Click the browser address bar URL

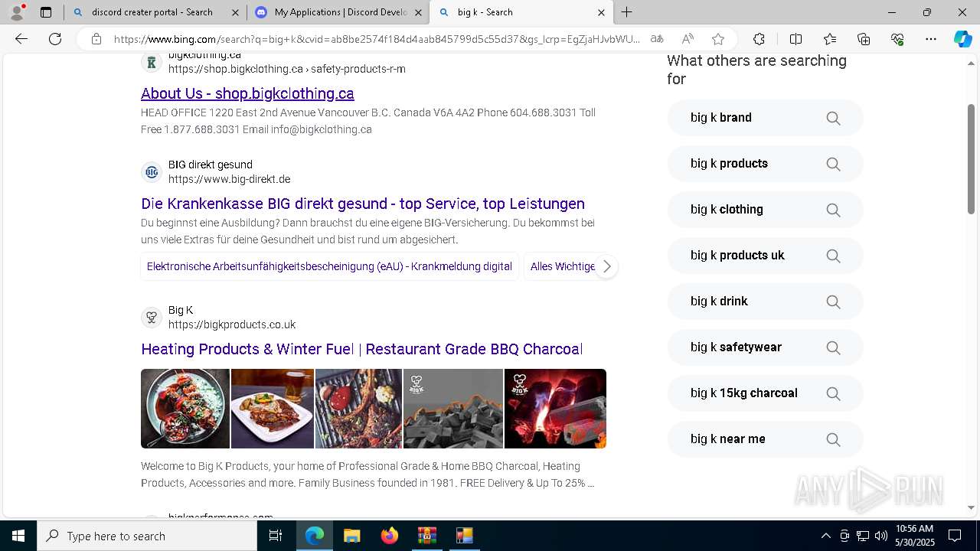(377, 39)
